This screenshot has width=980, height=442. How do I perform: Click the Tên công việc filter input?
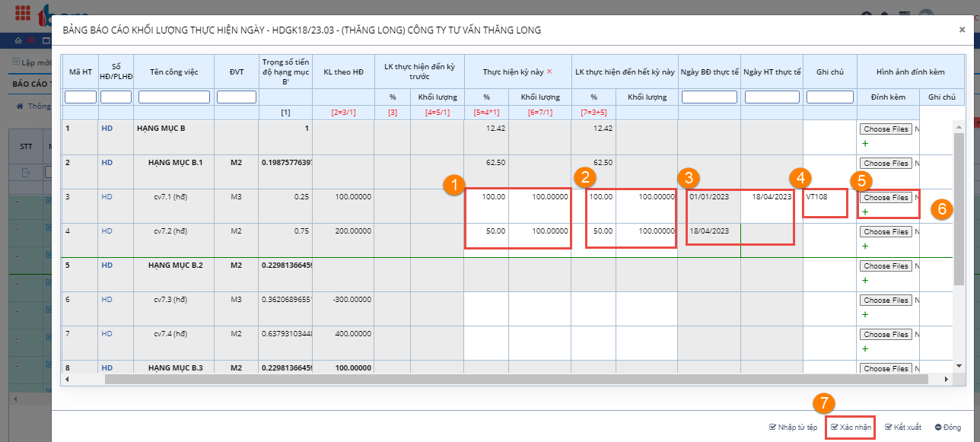[173, 97]
